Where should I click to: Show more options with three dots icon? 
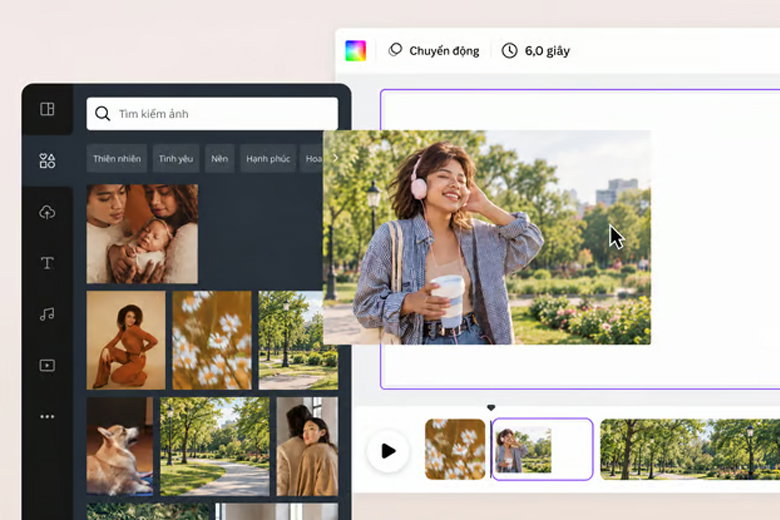pos(47,416)
